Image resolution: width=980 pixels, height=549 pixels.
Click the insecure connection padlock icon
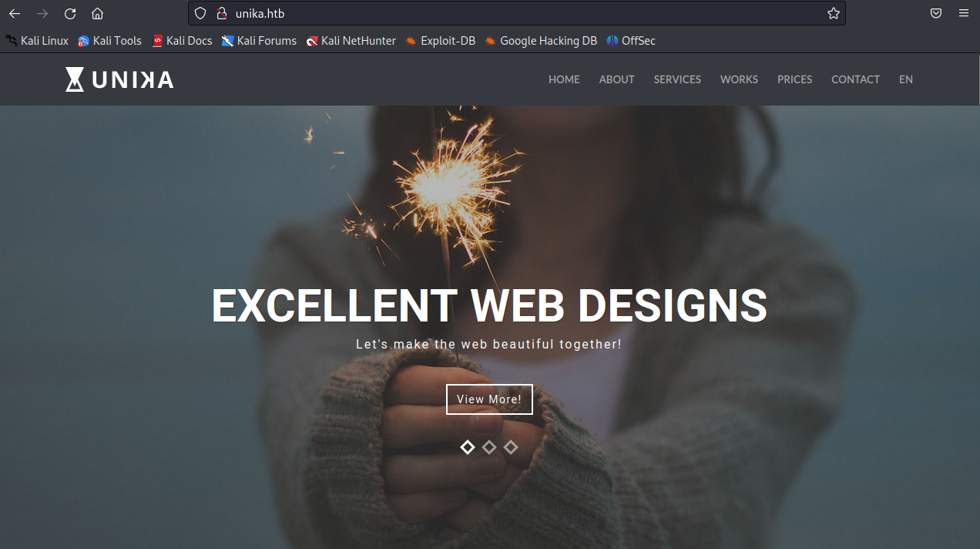[222, 13]
